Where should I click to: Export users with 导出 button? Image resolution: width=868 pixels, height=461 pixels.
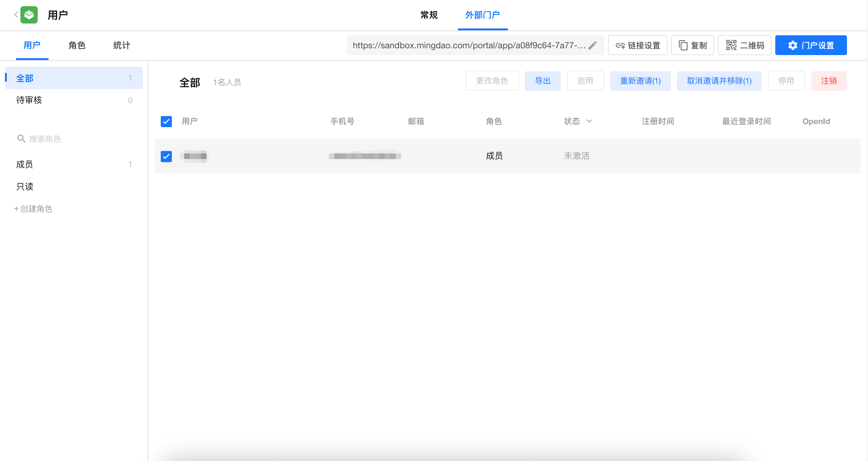(x=542, y=81)
